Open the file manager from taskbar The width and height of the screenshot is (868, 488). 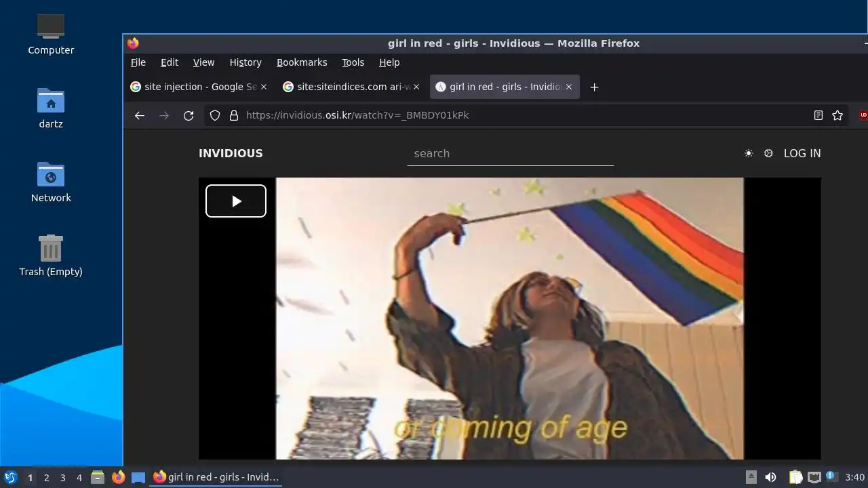pos(98,477)
